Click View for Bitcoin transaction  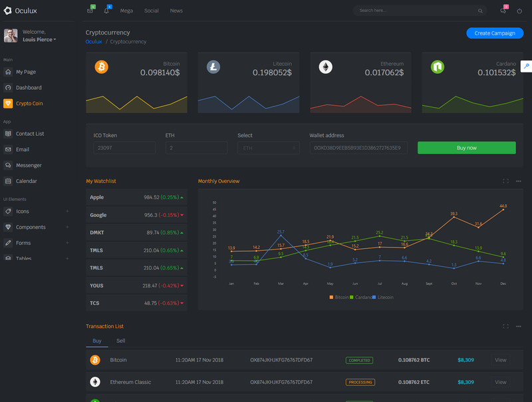(x=501, y=360)
